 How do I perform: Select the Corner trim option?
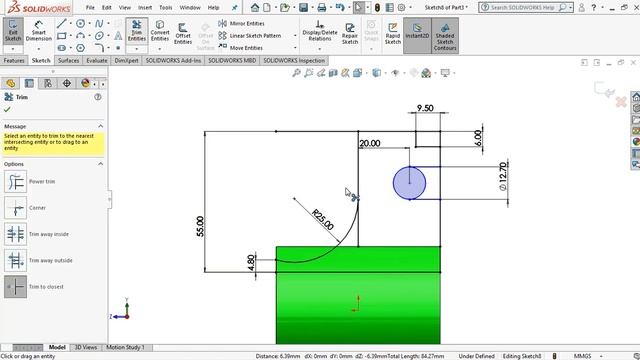pos(16,208)
